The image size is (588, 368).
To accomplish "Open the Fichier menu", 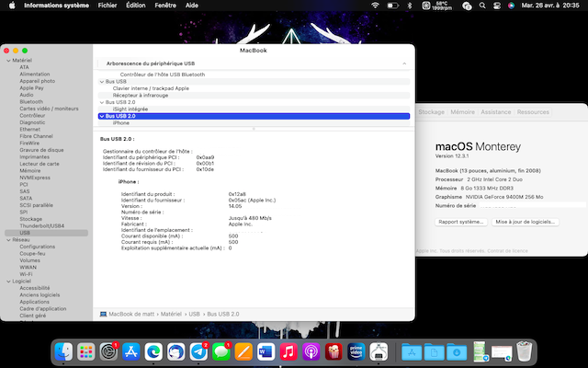I will pos(107,6).
